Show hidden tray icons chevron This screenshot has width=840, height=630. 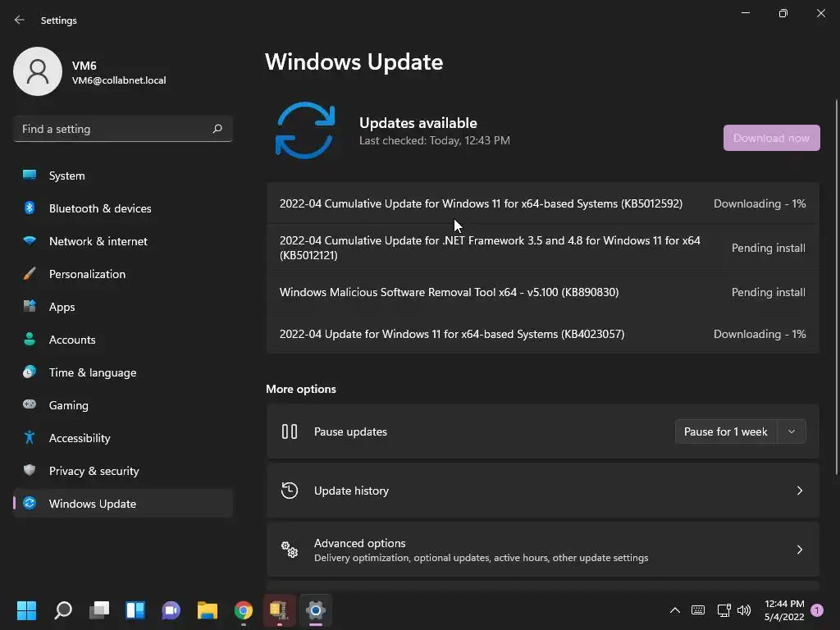(x=675, y=610)
